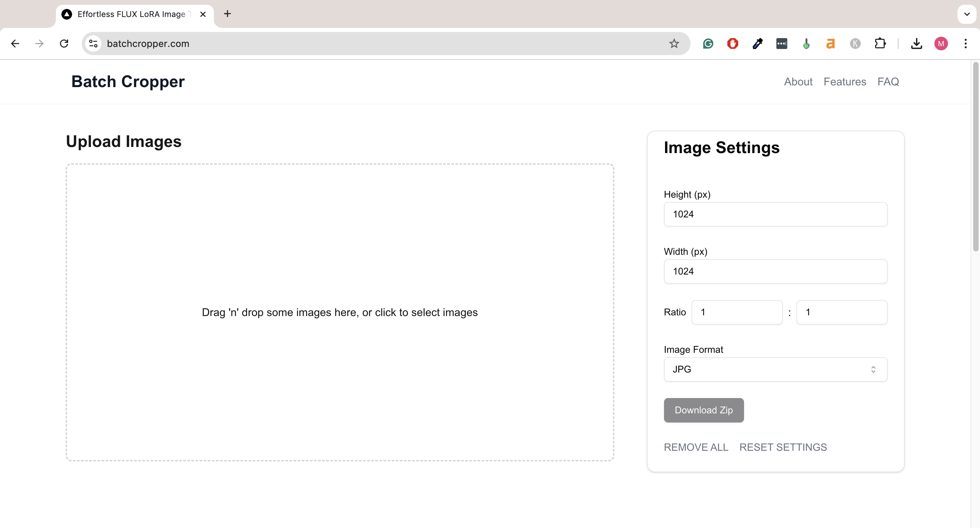Open a new browser tab
The image size is (980, 528).
pos(227,14)
